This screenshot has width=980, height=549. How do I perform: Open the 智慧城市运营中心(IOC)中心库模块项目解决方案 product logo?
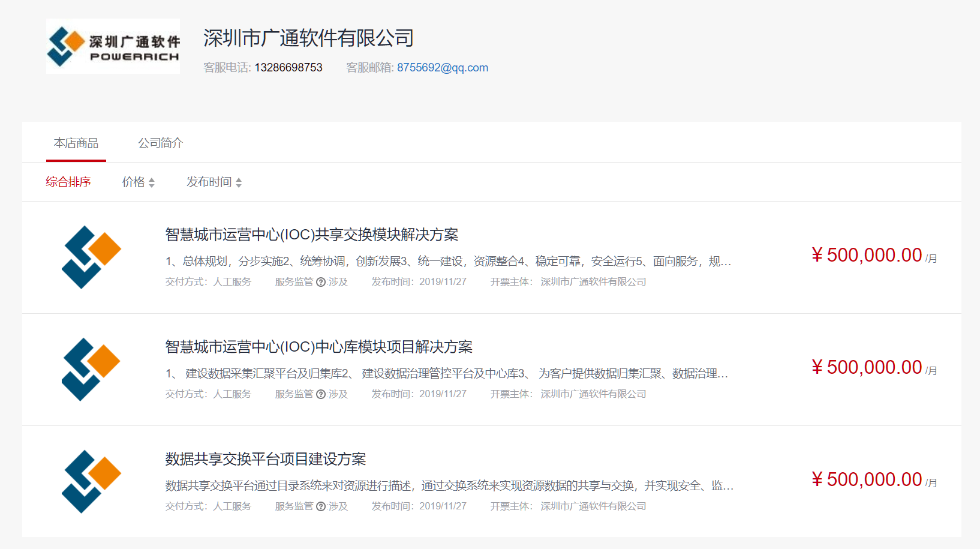click(91, 370)
